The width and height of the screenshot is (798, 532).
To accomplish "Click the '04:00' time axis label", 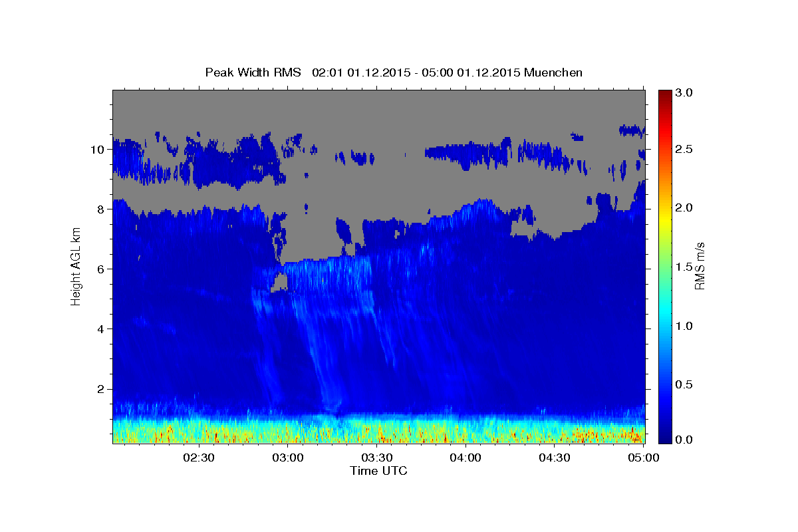I will tap(465, 458).
